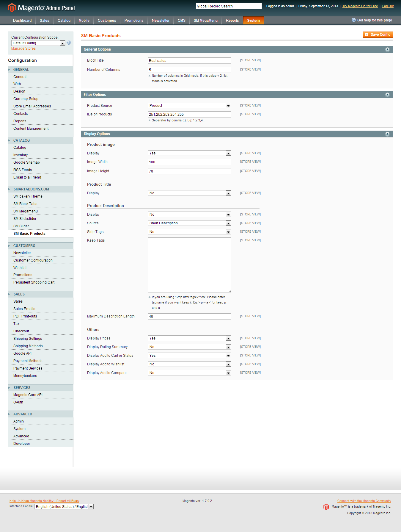This screenshot has height=532, width=401.
Task: Open the Catalog top menu
Action: click(64, 21)
